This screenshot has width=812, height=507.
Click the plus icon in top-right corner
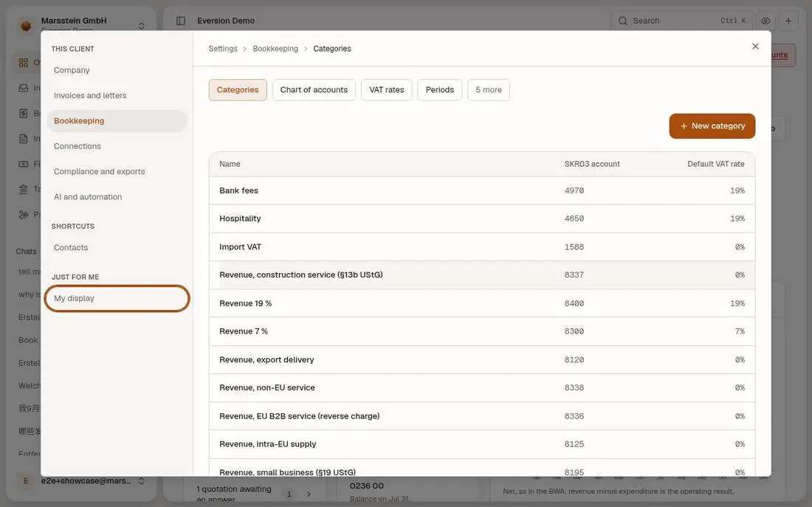(788, 21)
